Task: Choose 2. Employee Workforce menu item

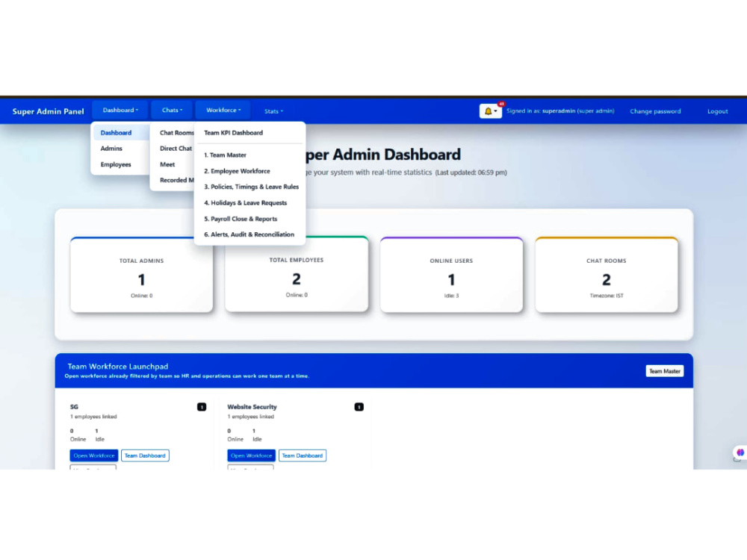Action: click(249, 172)
